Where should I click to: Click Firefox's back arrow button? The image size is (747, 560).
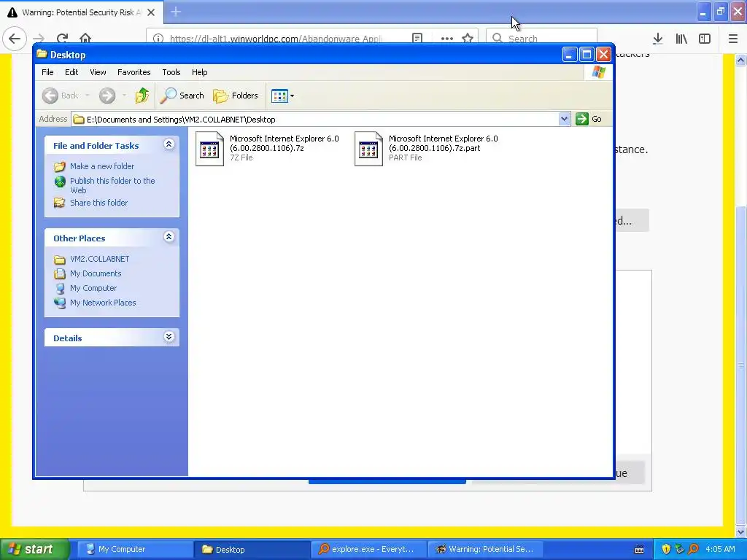tap(15, 39)
